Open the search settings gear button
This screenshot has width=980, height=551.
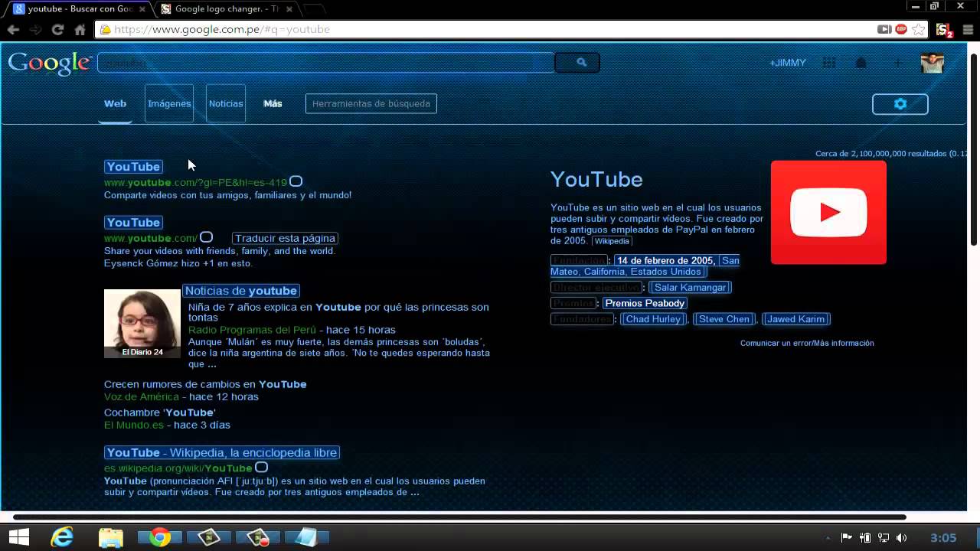(x=900, y=104)
